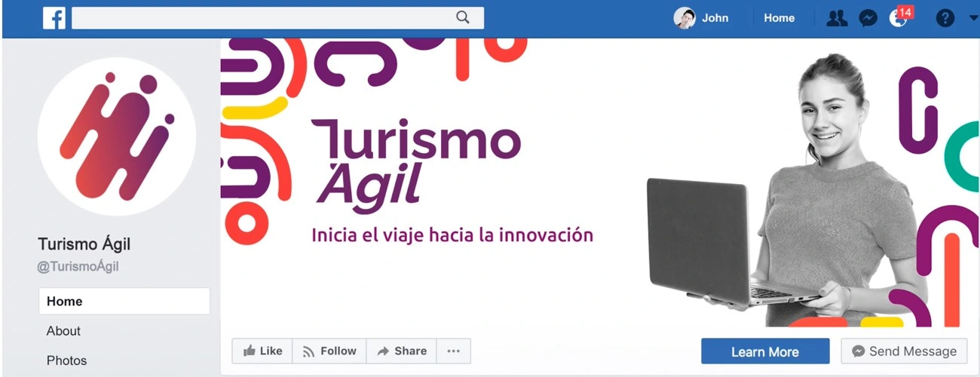Select the Home tab in sidebar
This screenshot has width=980, height=377.
coord(124,301)
